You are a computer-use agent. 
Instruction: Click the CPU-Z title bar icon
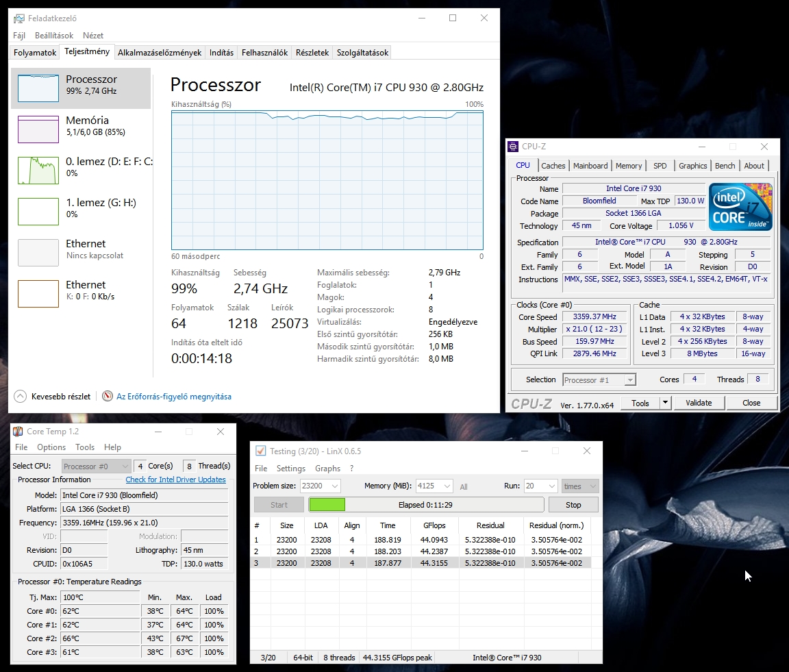click(513, 147)
